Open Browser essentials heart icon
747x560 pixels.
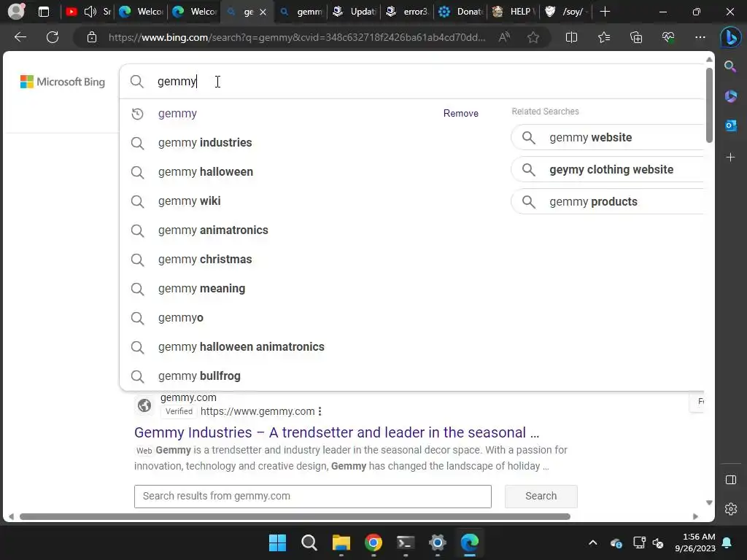(x=668, y=37)
